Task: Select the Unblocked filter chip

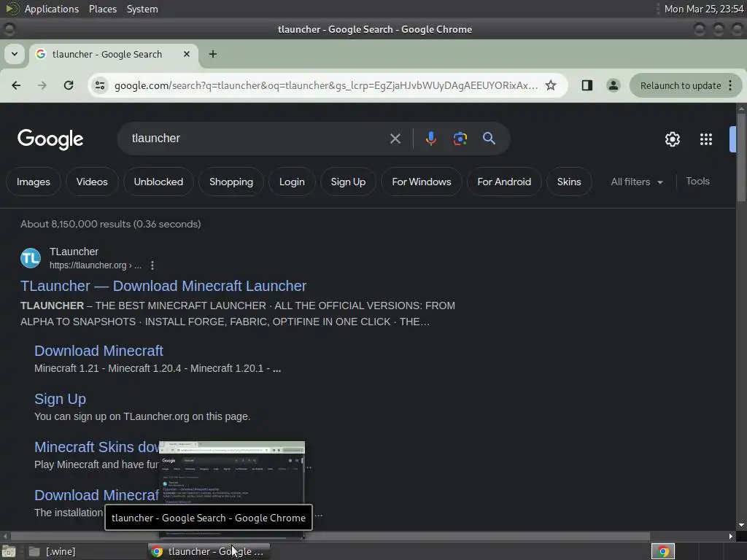Action: coord(158,182)
